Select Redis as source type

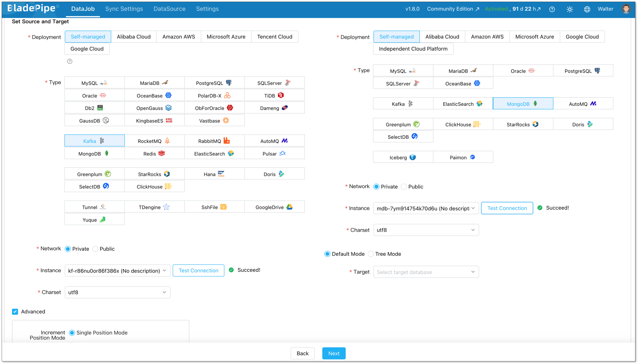[x=155, y=154]
